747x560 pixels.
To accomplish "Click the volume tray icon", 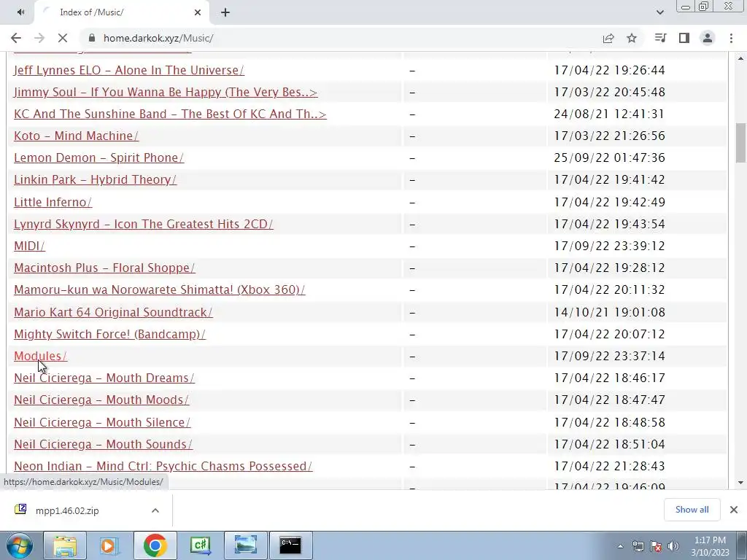I will (x=673, y=546).
